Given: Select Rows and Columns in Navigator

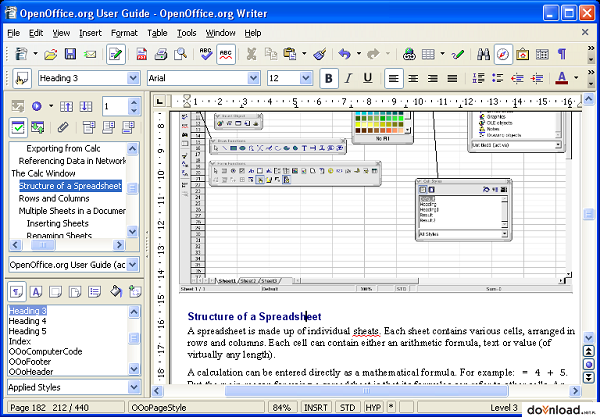Looking at the screenshot, I should pos(54,199).
